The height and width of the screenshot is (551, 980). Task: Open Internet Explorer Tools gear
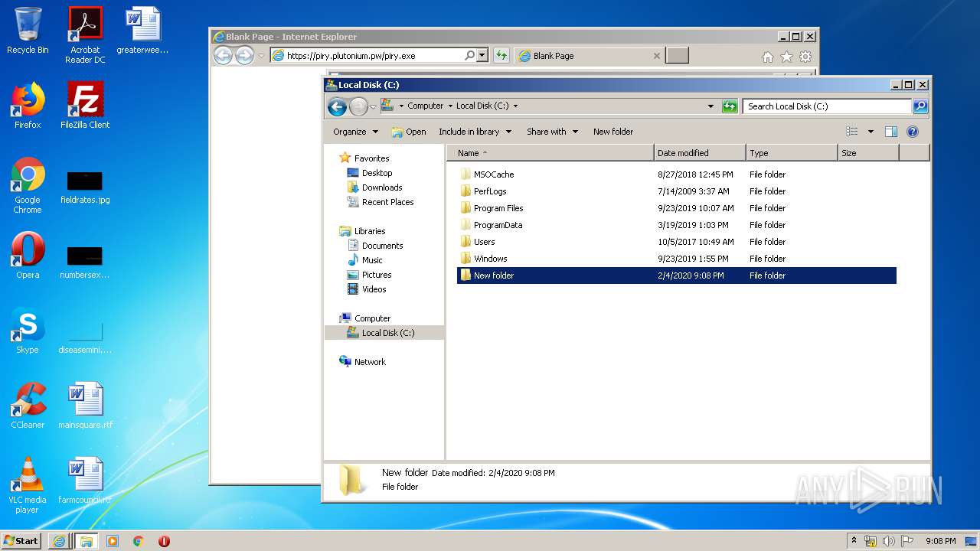tap(805, 57)
